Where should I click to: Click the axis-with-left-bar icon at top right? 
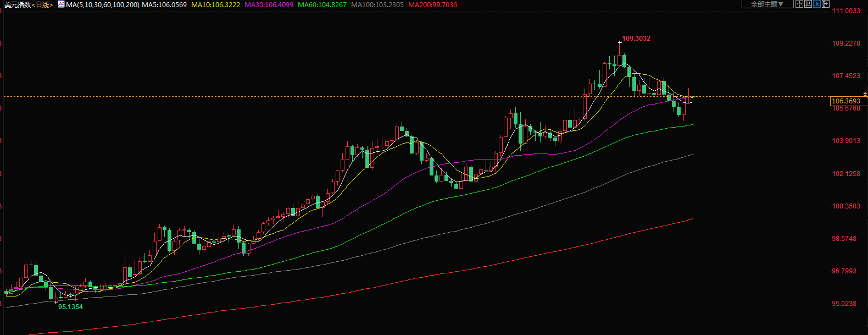click(808, 4)
